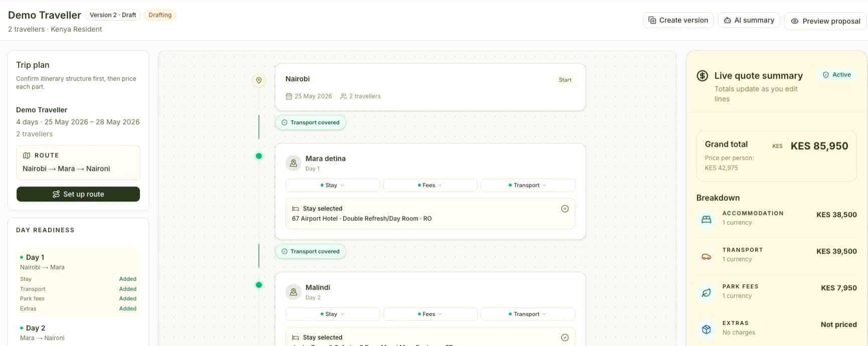Expand the Transport dropdown for Malindi
The image size is (868, 346).
[528, 314]
